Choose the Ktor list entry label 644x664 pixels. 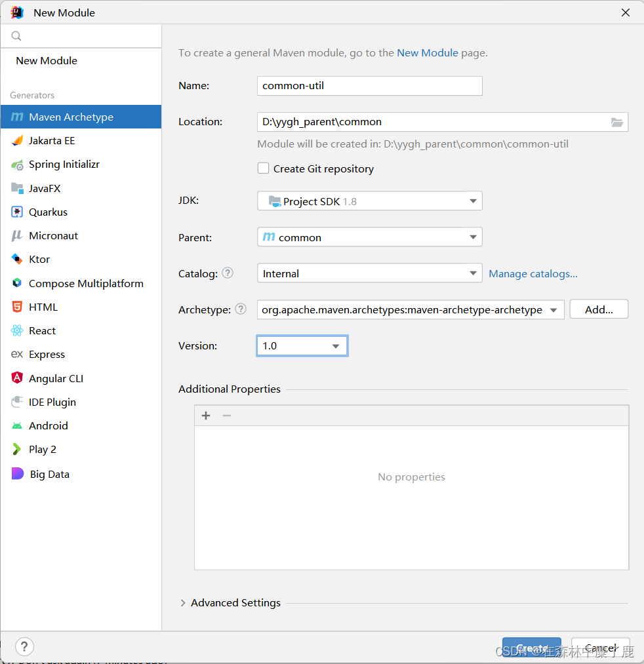pos(39,259)
